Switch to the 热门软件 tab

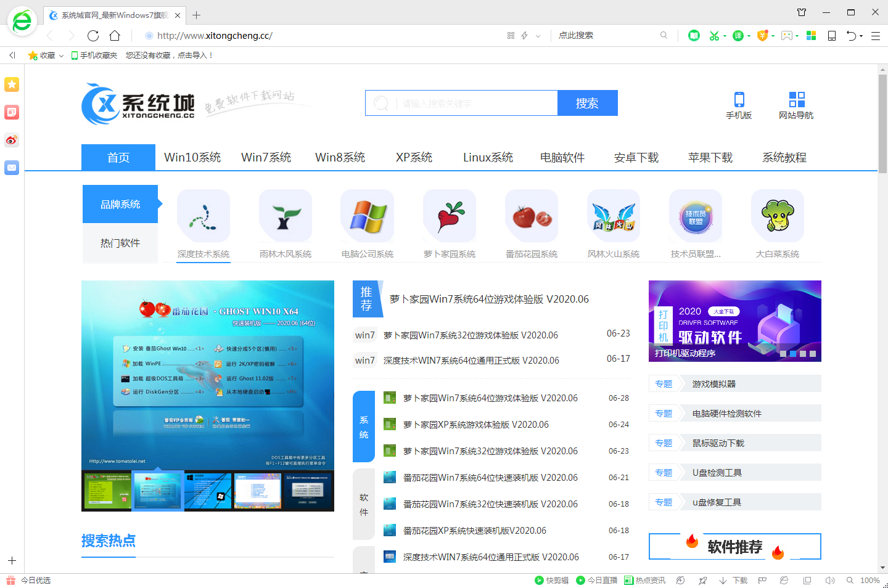[x=120, y=243]
